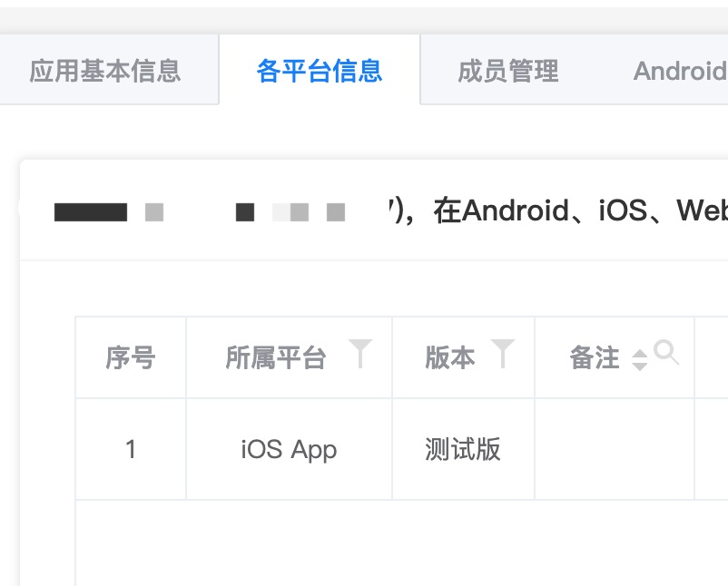728x586 pixels.
Task: Sort 备注 descending with down arrow
Action: tap(640, 366)
